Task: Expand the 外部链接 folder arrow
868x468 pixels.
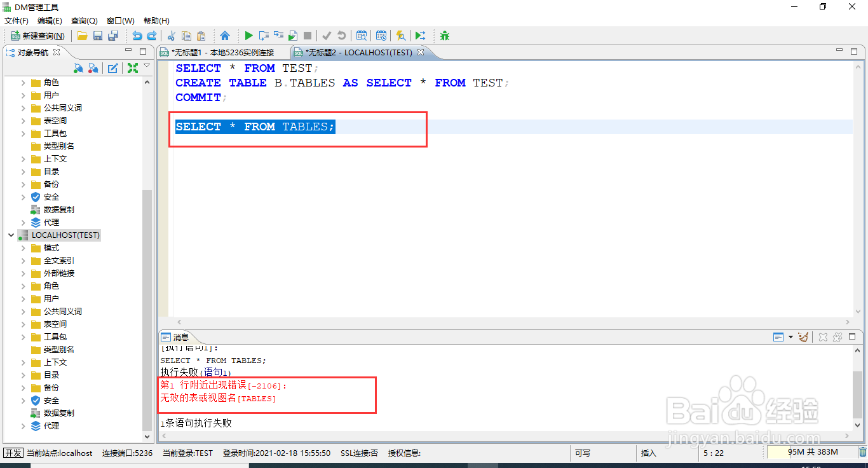Action: coord(24,273)
